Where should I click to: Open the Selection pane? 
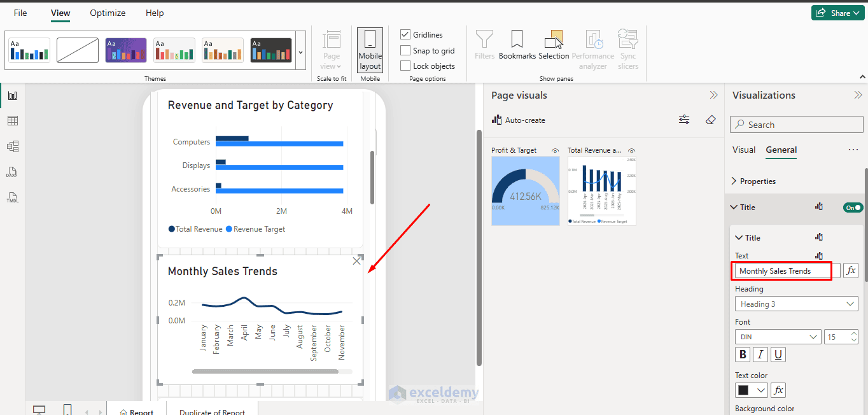click(554, 45)
